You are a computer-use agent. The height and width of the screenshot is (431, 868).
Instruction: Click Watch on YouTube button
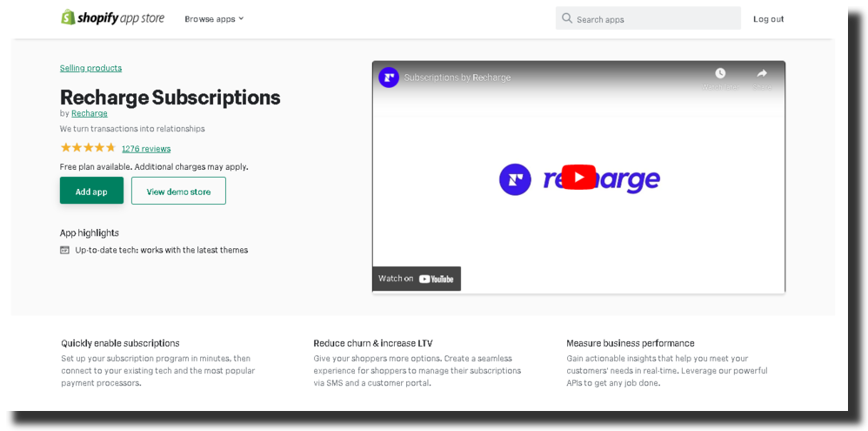tap(417, 279)
